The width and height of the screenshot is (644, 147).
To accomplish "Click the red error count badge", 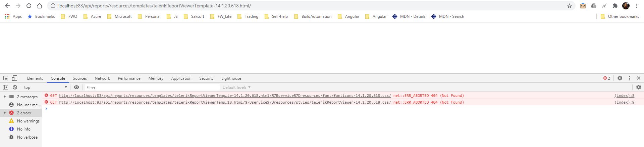I will coord(607,78).
